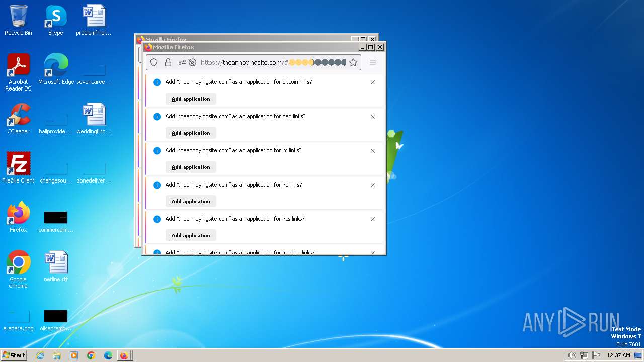Dismiss the im links notification

373,151
